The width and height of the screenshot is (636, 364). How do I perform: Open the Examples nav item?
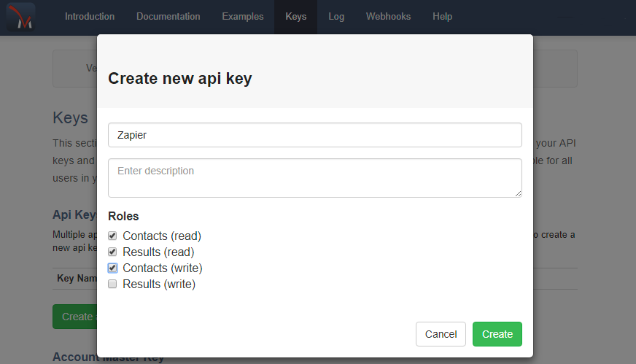tap(243, 17)
